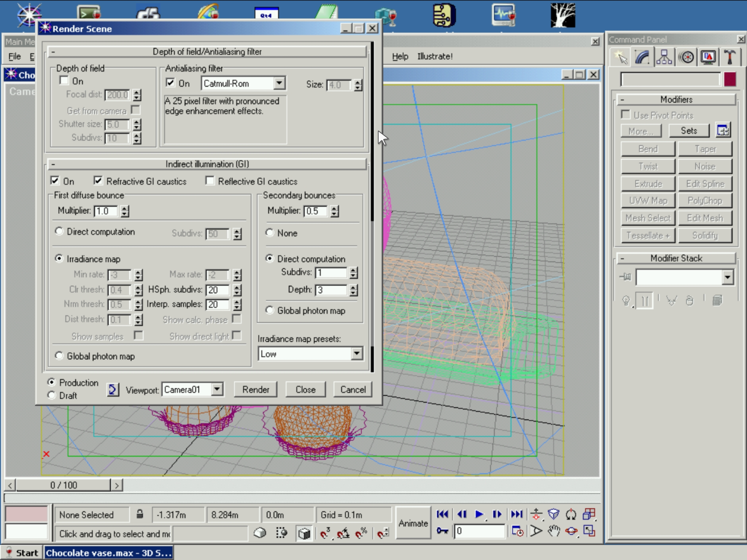Viewport: 747px width, 560px height.
Task: Open the Utilities hammer panel
Action: (x=729, y=58)
